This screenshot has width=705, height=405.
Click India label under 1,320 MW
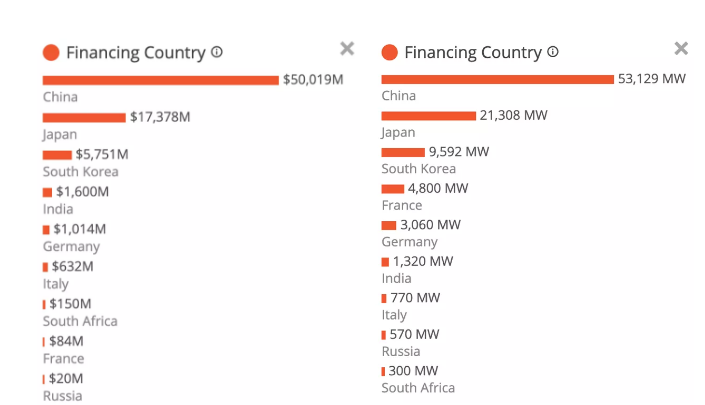[x=396, y=278]
